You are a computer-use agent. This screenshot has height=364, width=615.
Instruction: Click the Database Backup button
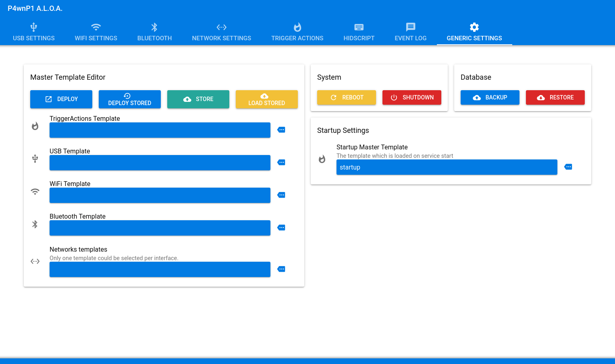coord(490,97)
